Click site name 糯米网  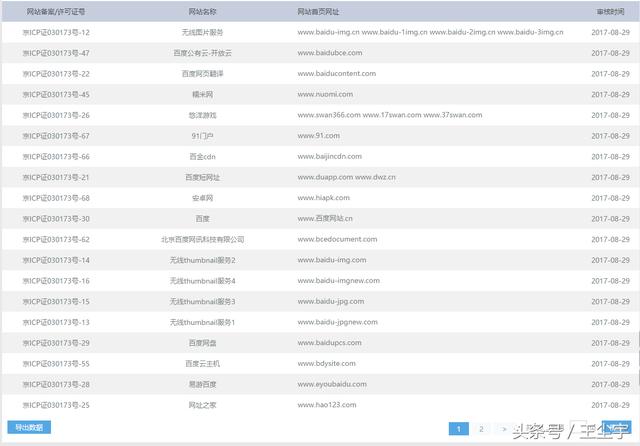tap(202, 94)
